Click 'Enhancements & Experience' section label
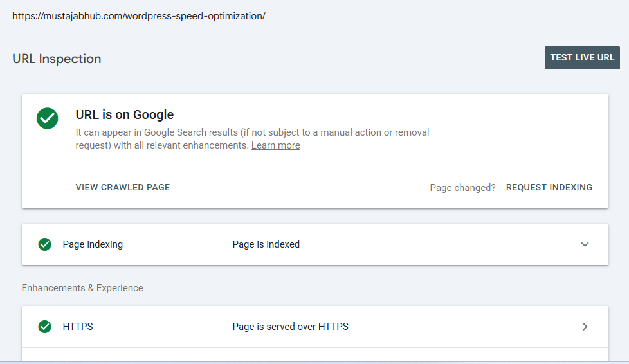 coord(82,288)
